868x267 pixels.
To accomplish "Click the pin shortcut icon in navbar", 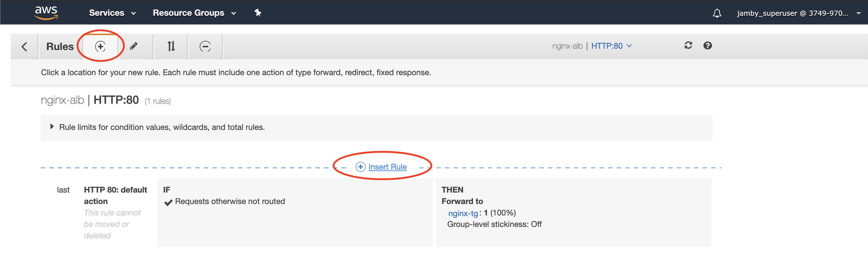I will [x=258, y=13].
